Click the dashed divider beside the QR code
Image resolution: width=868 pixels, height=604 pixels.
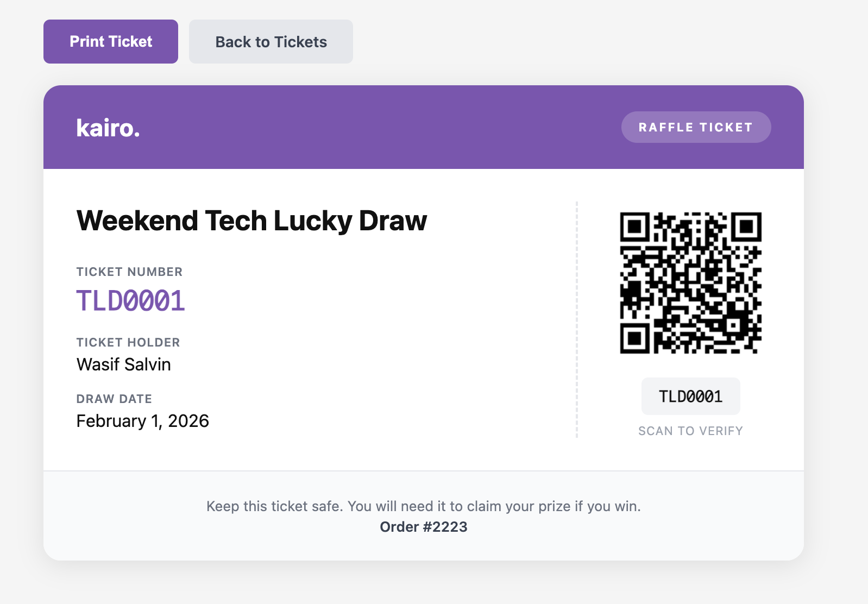[x=576, y=319]
